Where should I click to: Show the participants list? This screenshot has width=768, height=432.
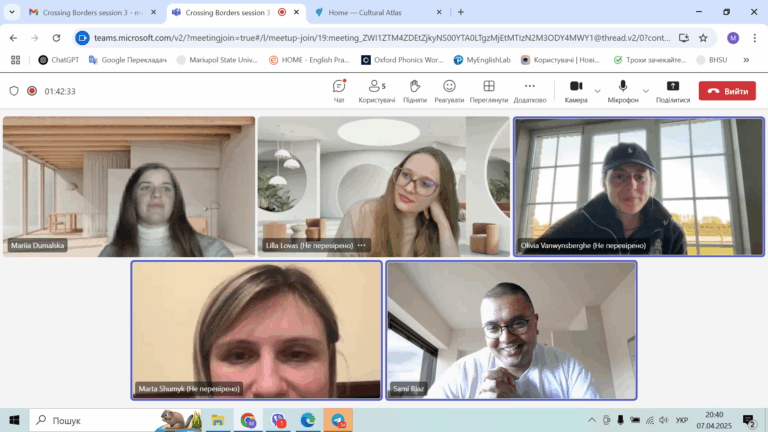pos(377,90)
